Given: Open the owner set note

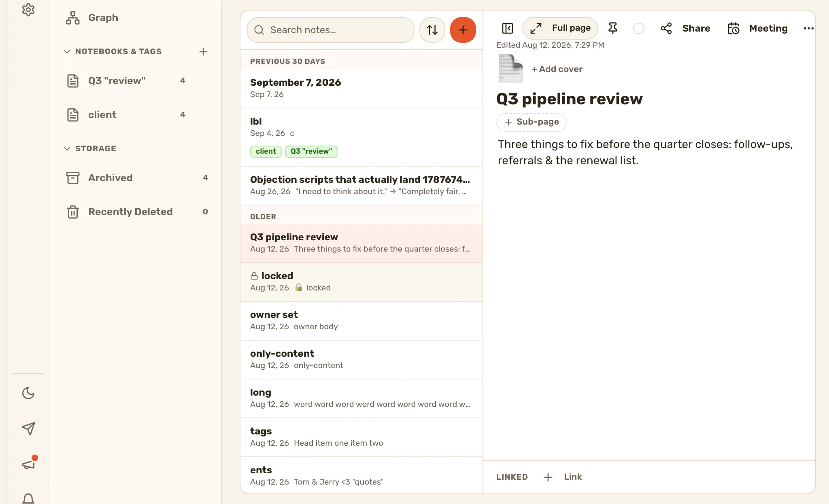Looking at the screenshot, I should tap(361, 321).
